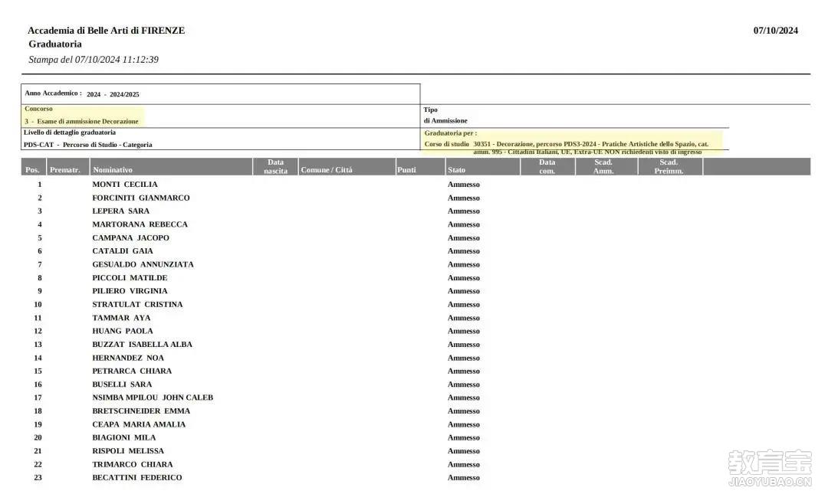
Task: Click position number 12 for HUANG PAOLA
Action: pos(38,331)
